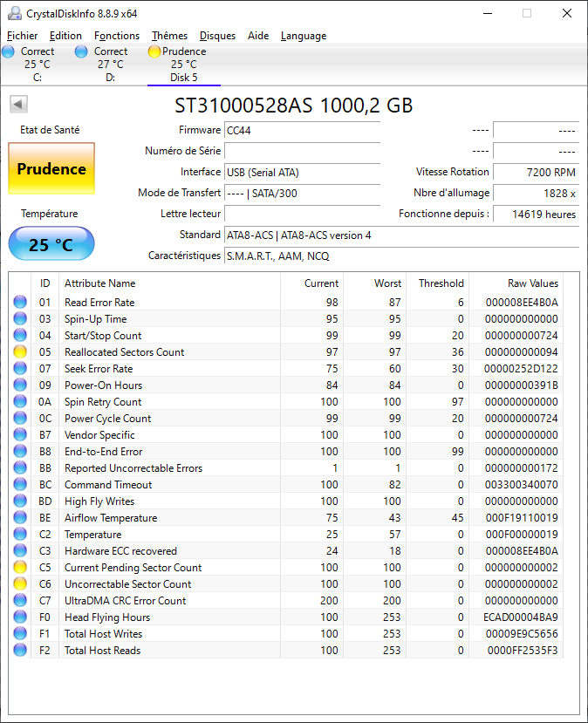The image size is (588, 723).
Task: Open the Language menu
Action: (x=304, y=36)
